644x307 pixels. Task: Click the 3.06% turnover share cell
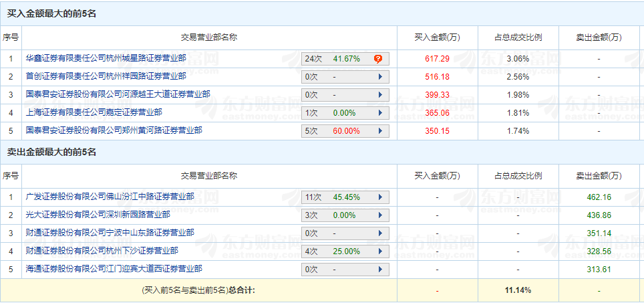[518, 59]
